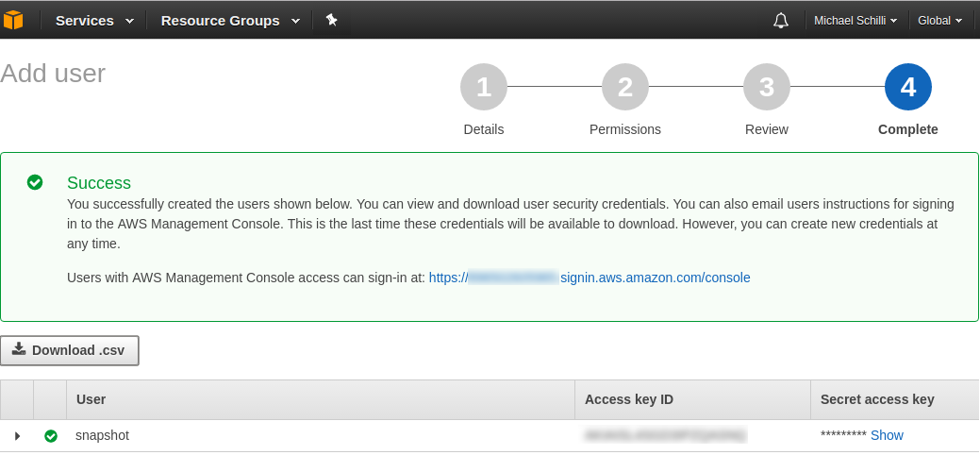Open notifications bell icon
980x455 pixels.
(781, 21)
